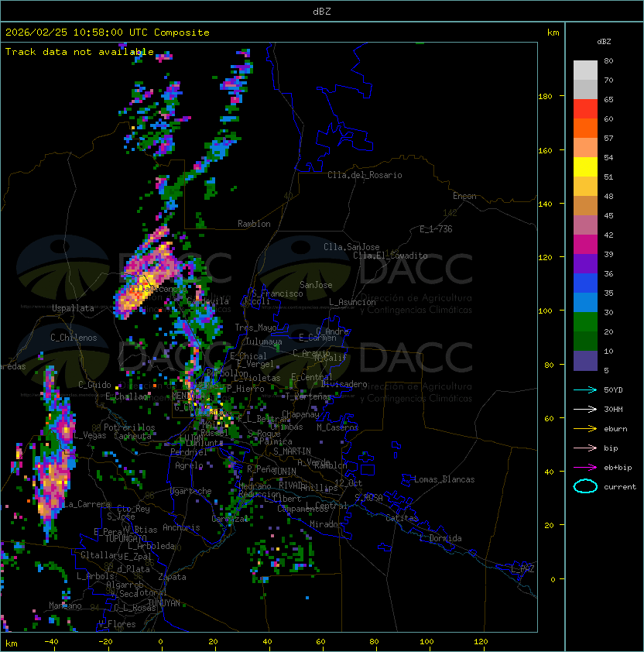Click the pink bip arrow icon

tap(585, 448)
